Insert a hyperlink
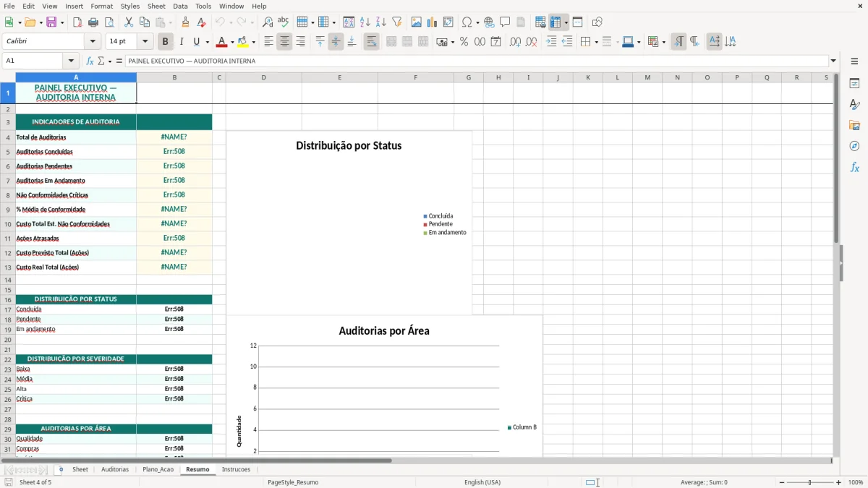 489,22
